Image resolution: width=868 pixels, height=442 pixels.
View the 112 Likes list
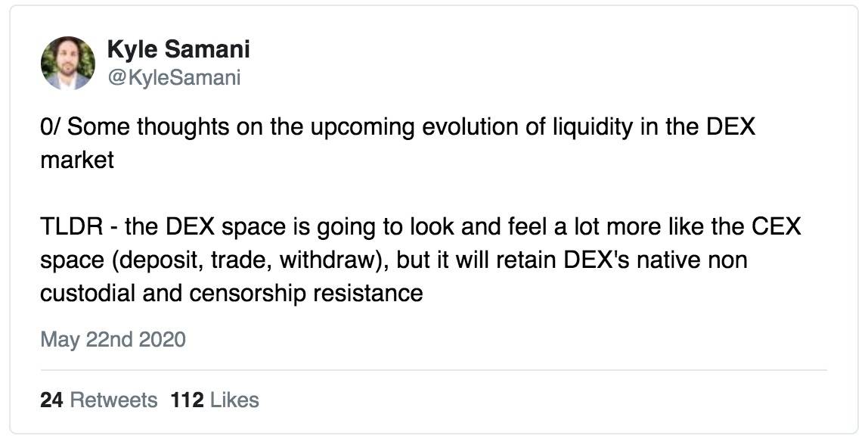(215, 400)
